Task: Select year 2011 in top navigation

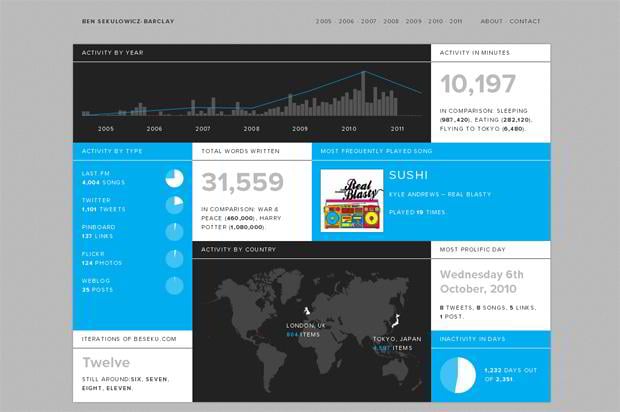Action: [x=456, y=21]
